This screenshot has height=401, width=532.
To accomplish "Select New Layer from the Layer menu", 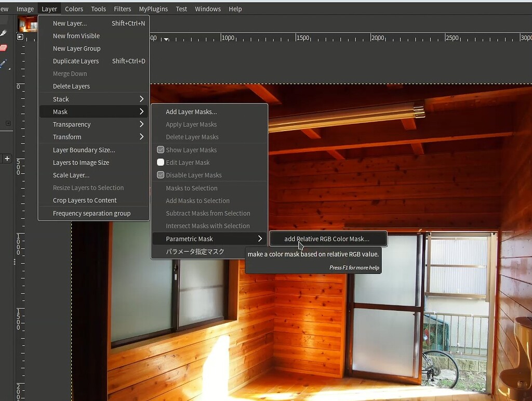I will click(x=69, y=23).
